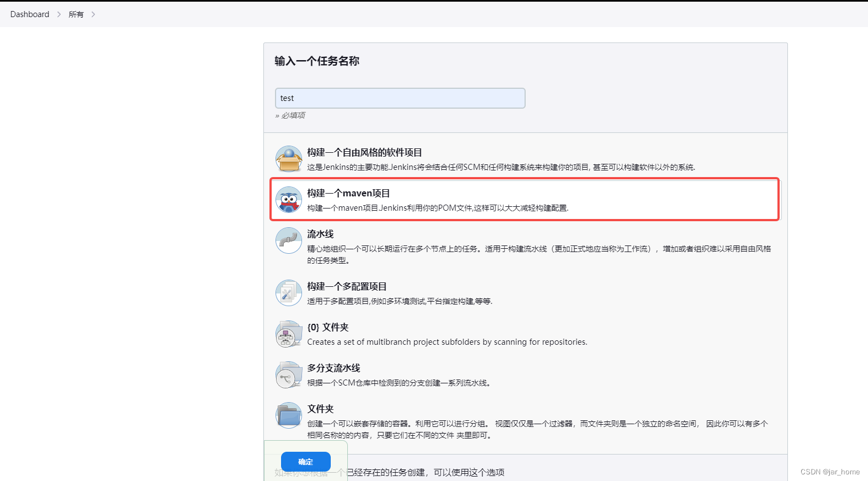This screenshot has width=868, height=481.
Task: Click the {0} 文件夹 organization folder icon
Action: pos(289,334)
